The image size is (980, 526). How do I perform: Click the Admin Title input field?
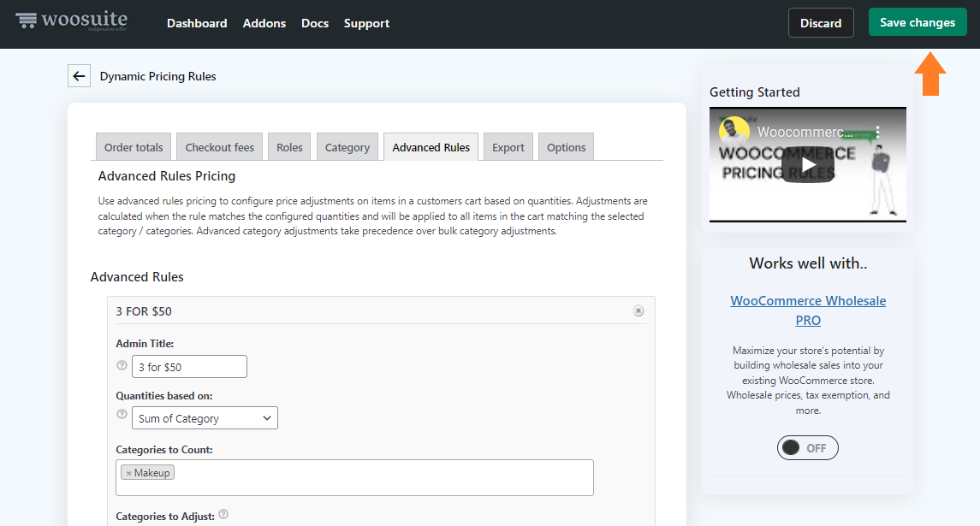pyautogui.click(x=189, y=367)
